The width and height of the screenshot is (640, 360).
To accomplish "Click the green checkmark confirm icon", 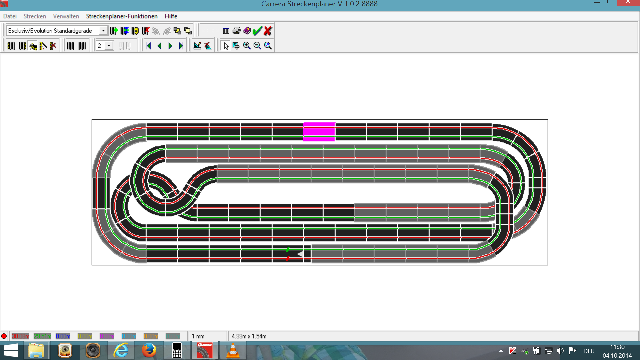I will click(257, 31).
